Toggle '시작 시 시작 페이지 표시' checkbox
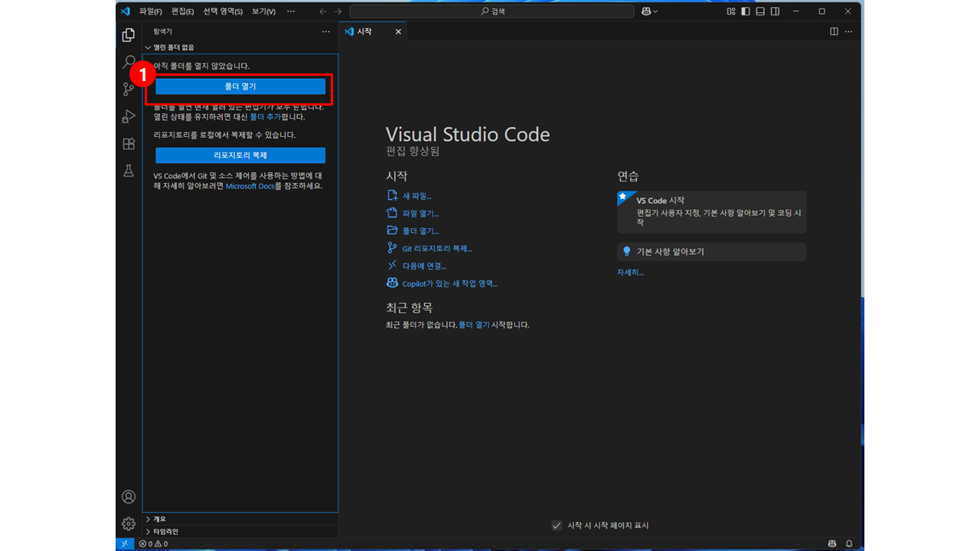The width and height of the screenshot is (980, 551). coord(557,526)
